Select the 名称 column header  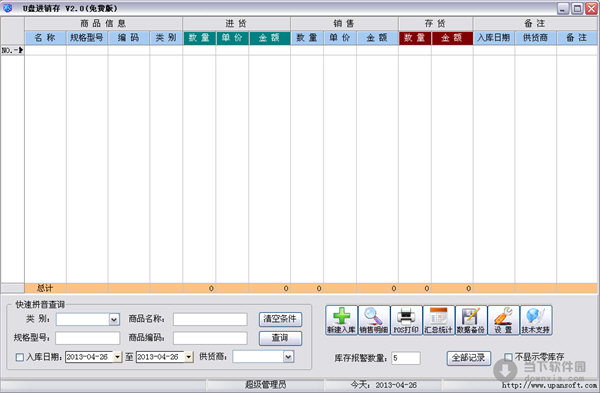45,38
